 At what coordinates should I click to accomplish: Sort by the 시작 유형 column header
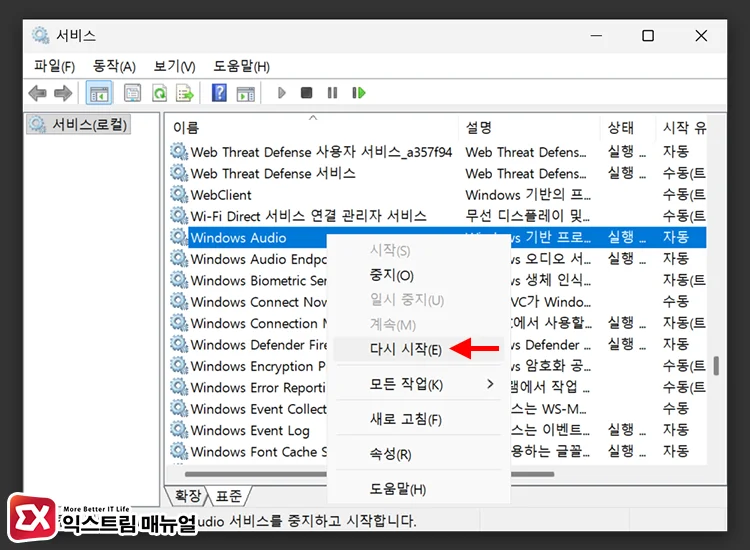tap(682, 127)
